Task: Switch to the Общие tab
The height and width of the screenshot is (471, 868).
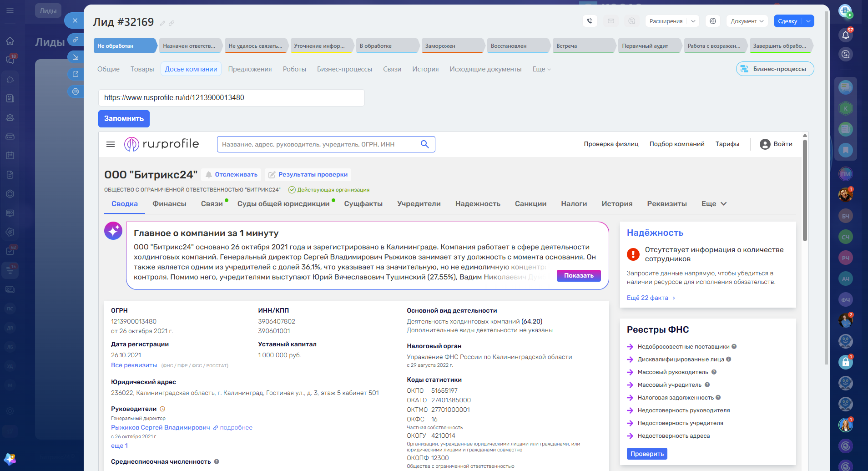Action: 108,69
